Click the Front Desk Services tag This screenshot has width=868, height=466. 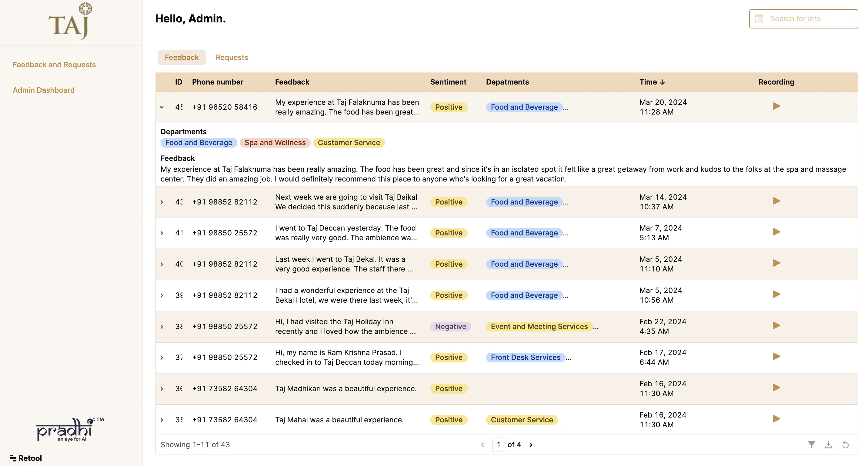click(526, 358)
